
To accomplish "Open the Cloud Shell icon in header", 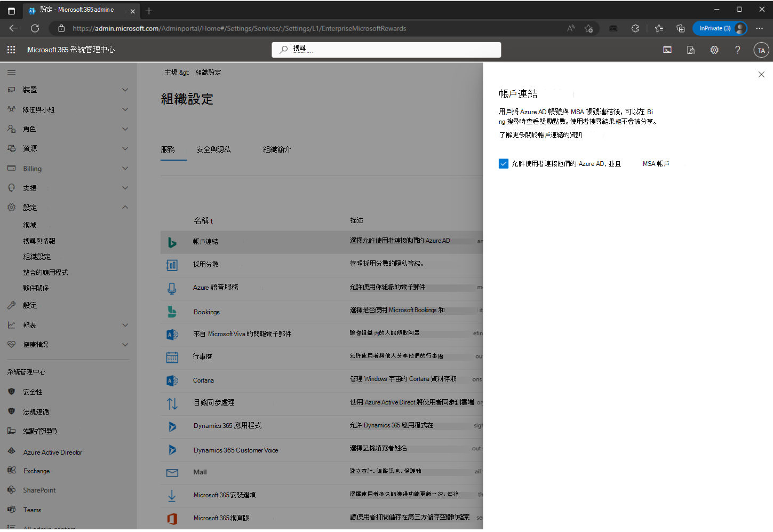I will [667, 50].
